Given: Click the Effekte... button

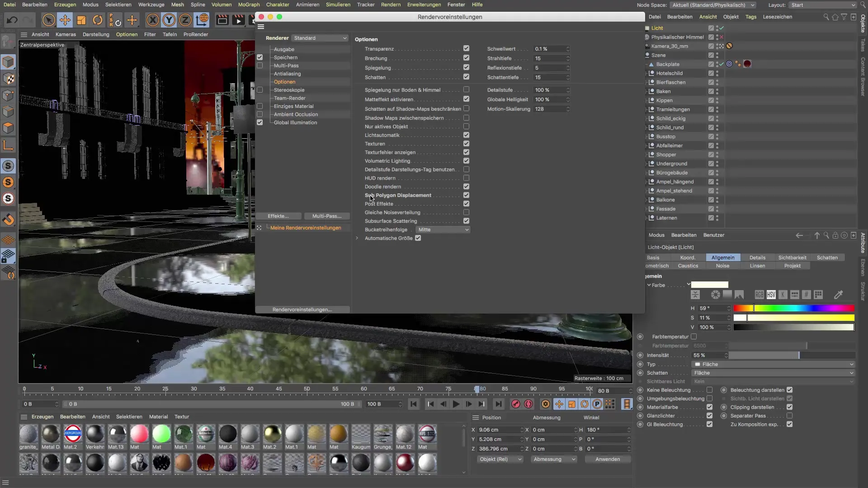Looking at the screenshot, I should [x=278, y=216].
